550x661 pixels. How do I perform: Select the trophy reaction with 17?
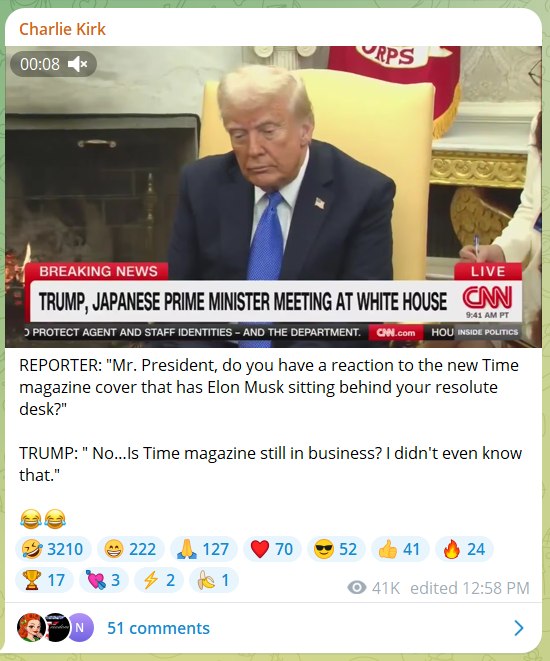[x=44, y=580]
